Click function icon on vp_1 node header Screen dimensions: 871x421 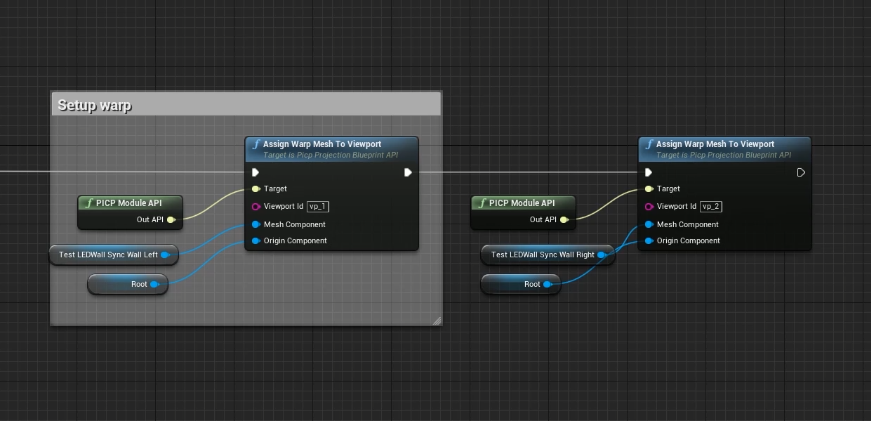point(256,144)
